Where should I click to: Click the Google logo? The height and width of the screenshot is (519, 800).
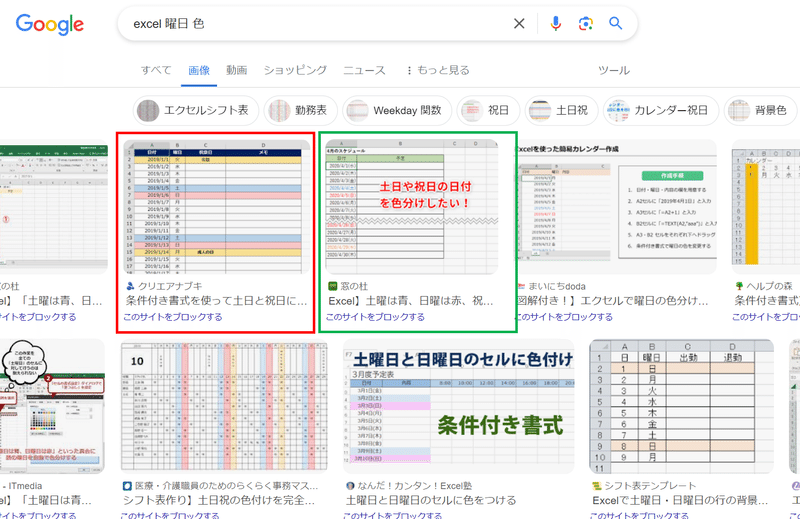coord(49,24)
